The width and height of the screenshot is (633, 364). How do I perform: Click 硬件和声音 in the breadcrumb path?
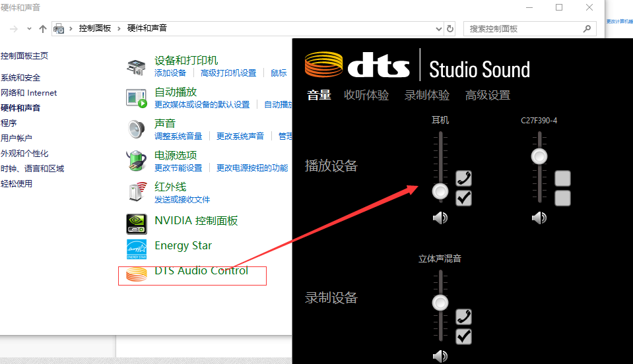(147, 28)
